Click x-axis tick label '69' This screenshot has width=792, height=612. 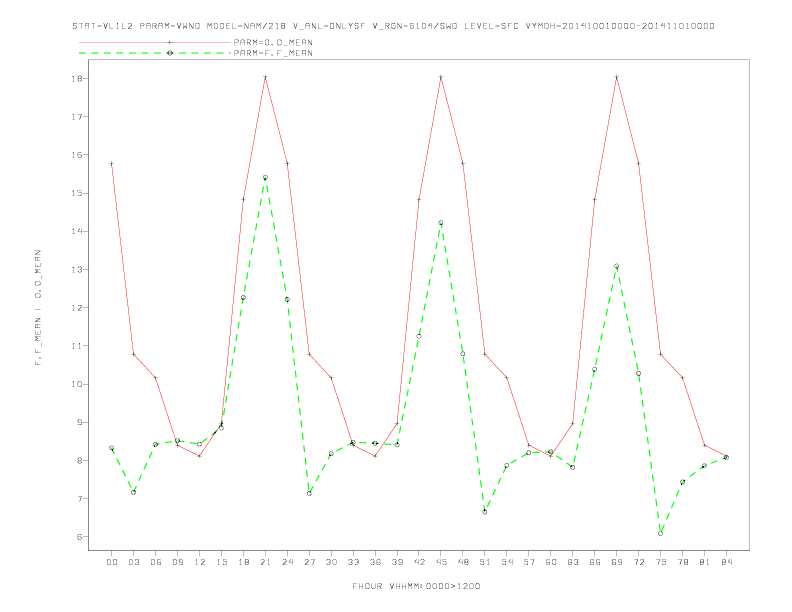617,562
